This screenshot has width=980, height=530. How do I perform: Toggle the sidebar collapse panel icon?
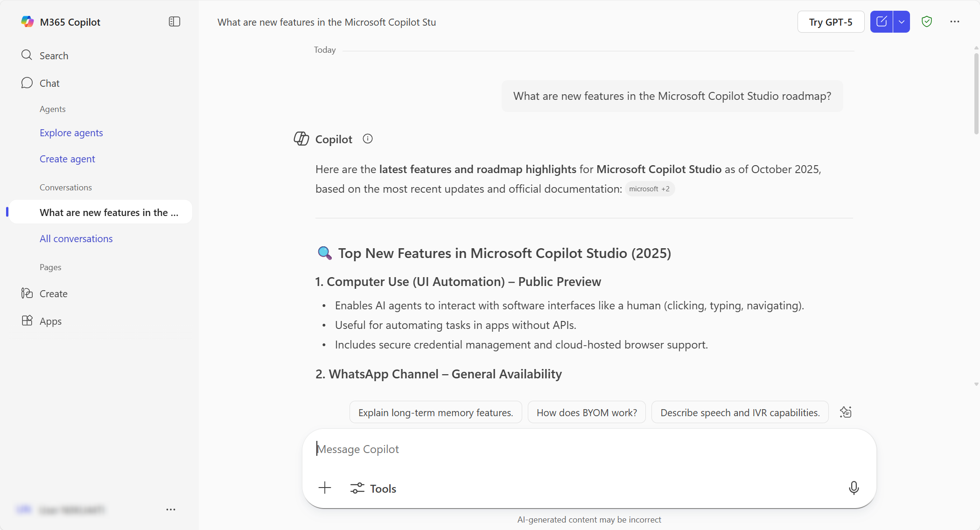tap(175, 22)
